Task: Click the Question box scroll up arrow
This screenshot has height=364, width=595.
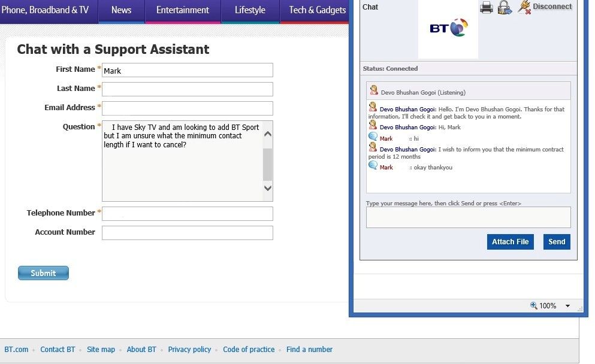Action: click(267, 134)
